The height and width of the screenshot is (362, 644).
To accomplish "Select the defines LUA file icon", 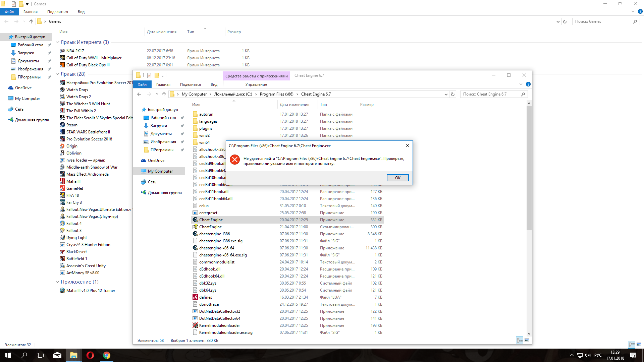I will (x=195, y=297).
